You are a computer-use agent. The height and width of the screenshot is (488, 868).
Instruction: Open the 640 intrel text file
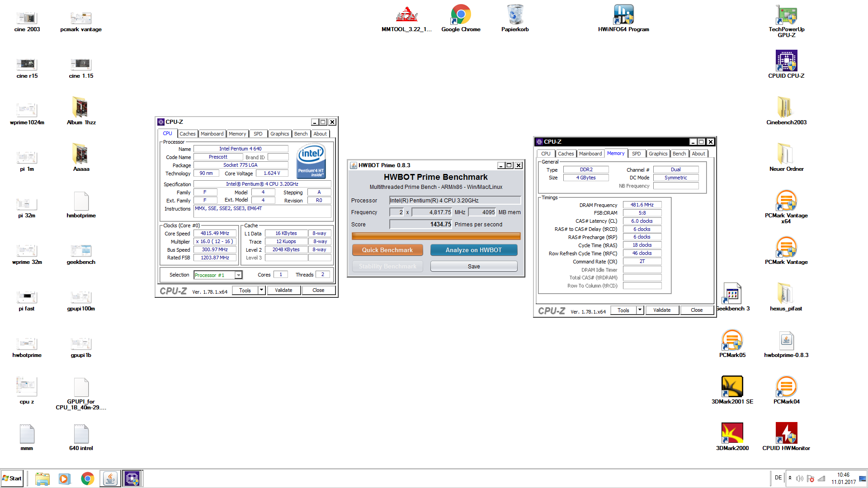pos(81,436)
